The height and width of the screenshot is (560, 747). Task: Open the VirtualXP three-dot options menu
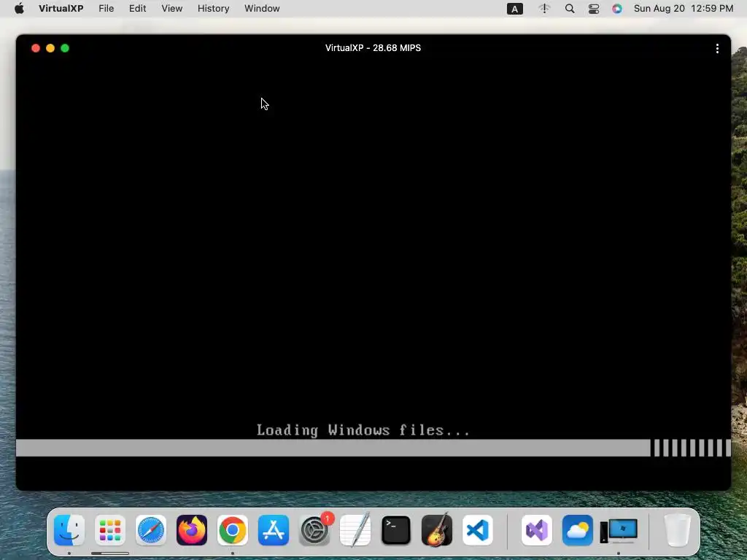(x=717, y=49)
